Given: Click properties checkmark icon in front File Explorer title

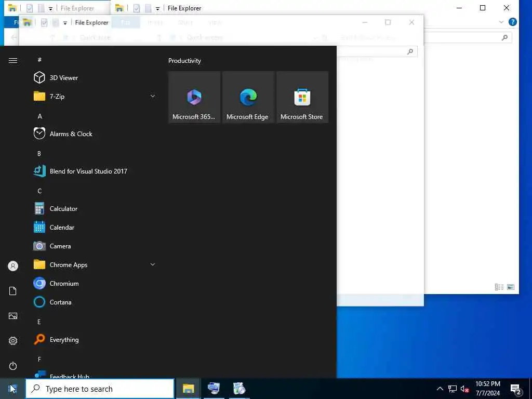Looking at the screenshot, I should [44, 22].
